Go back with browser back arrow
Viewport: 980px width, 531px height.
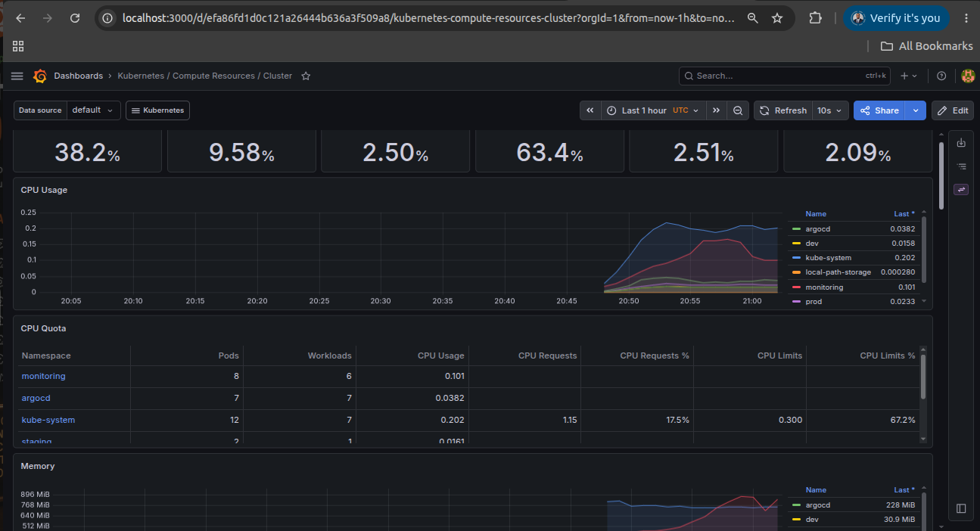pyautogui.click(x=20, y=18)
